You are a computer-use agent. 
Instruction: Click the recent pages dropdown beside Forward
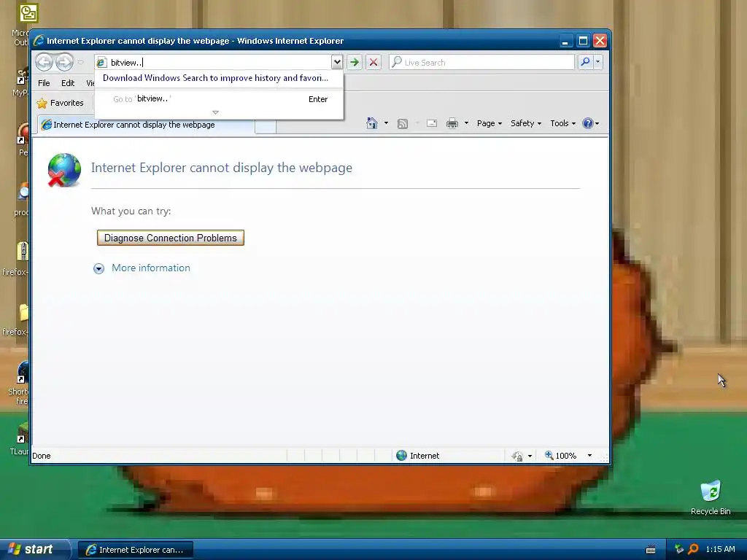pyautogui.click(x=80, y=62)
